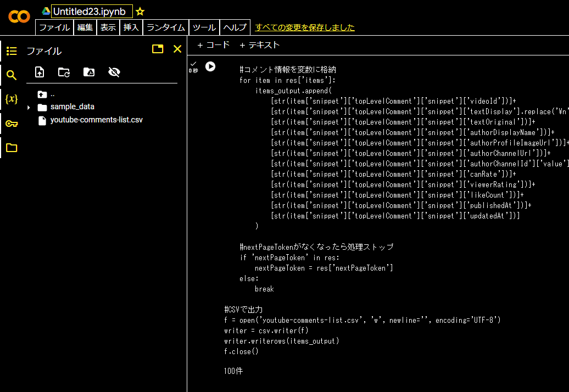Screen dimensions: 569x392
Task: Open the table of contents panel
Action: click(11, 51)
